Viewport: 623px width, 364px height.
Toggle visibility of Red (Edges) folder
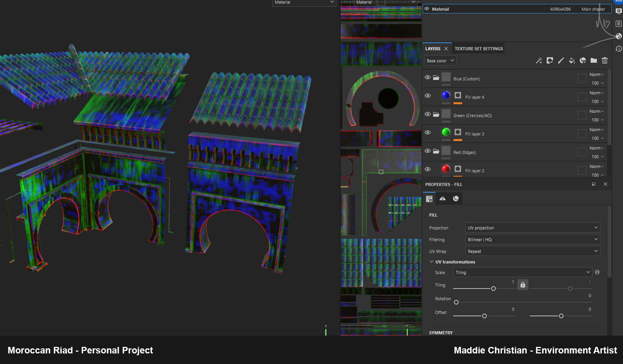click(x=428, y=151)
